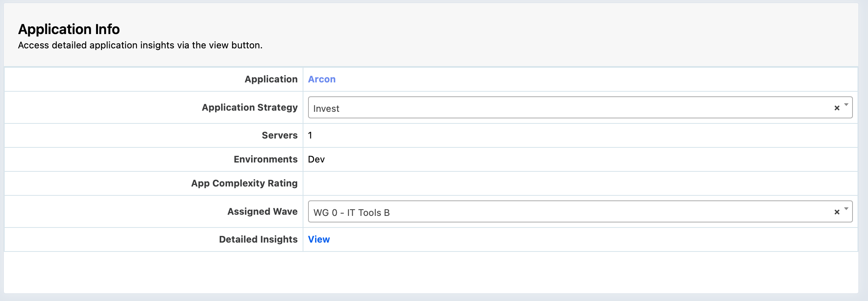Select the Dev environment value
The image size is (868, 301).
point(316,159)
